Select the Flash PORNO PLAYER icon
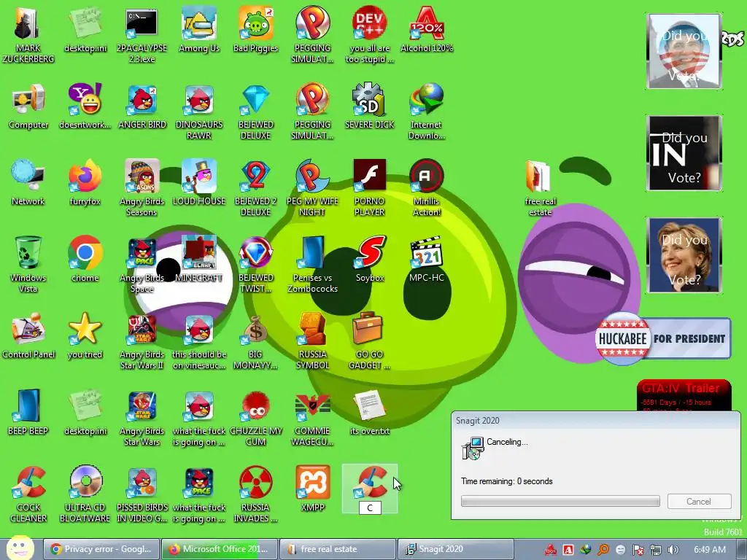The width and height of the screenshot is (747, 560). click(369, 188)
